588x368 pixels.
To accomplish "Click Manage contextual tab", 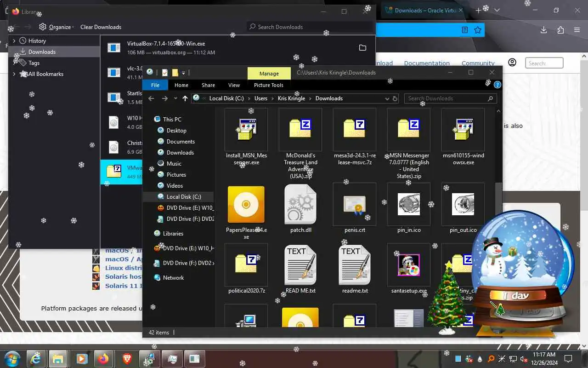I will point(269,73).
